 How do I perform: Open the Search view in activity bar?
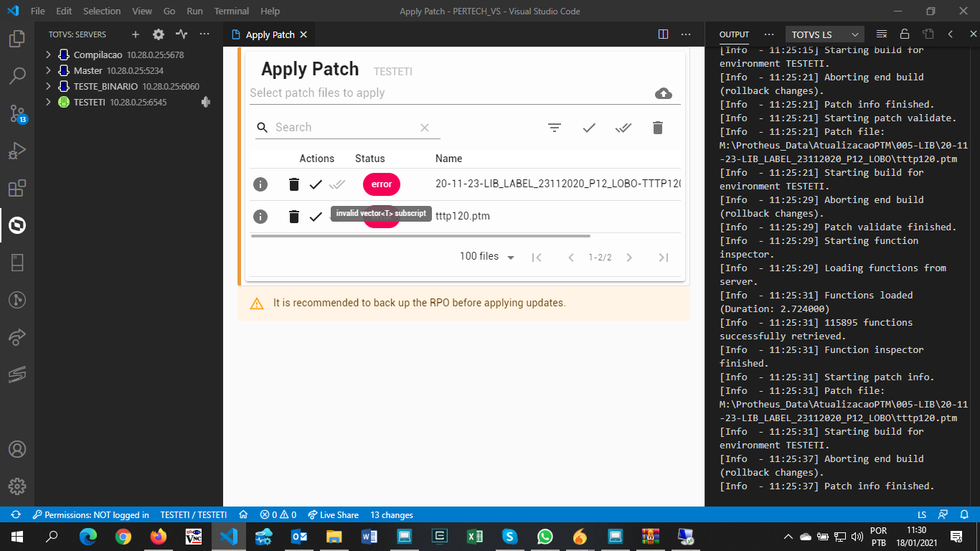(x=17, y=75)
